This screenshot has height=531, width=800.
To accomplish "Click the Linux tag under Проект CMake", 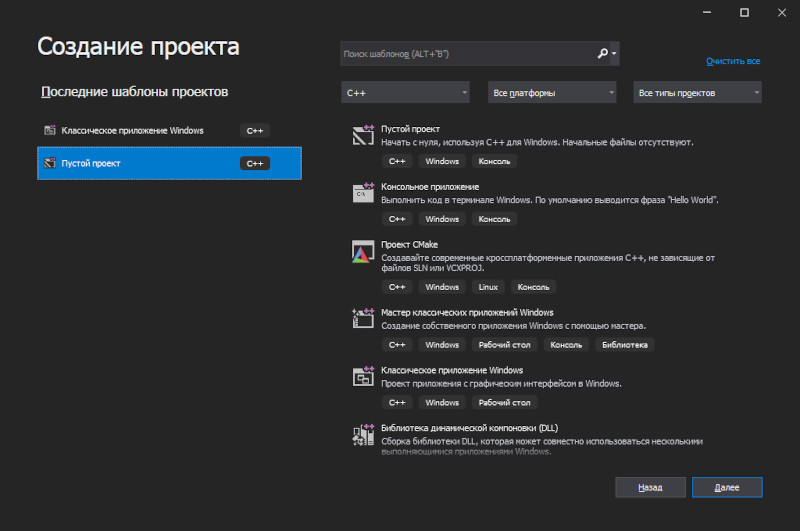I will [488, 287].
